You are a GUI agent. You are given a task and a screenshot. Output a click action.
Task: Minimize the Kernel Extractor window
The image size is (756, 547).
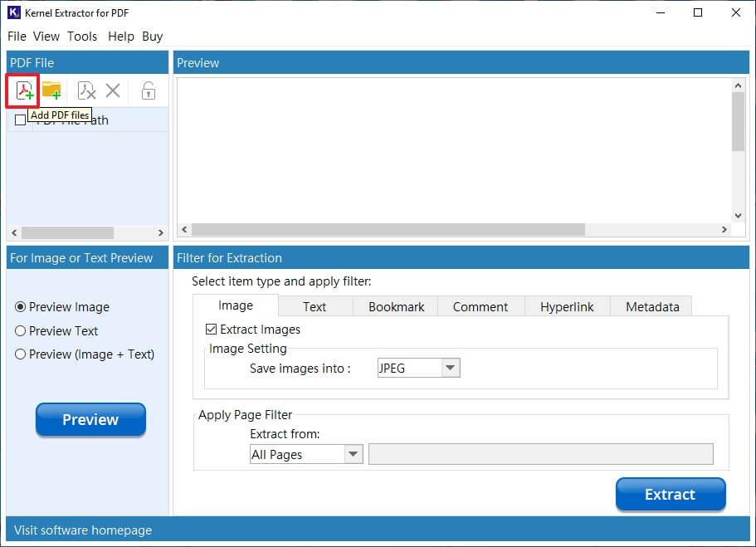coord(661,12)
